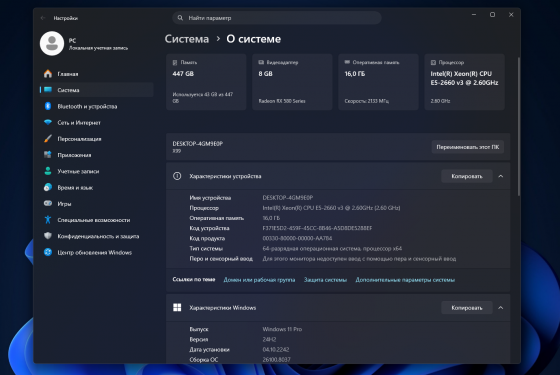Click the Дата установки value

(276, 349)
